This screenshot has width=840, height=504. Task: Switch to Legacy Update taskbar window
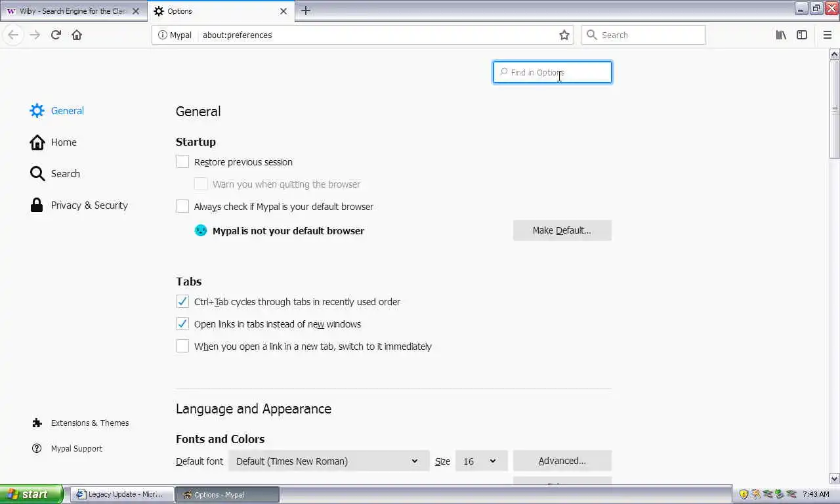[122, 494]
